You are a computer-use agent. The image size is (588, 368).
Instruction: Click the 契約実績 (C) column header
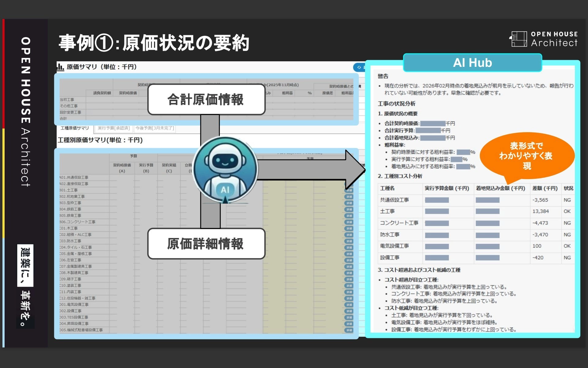[x=169, y=168]
